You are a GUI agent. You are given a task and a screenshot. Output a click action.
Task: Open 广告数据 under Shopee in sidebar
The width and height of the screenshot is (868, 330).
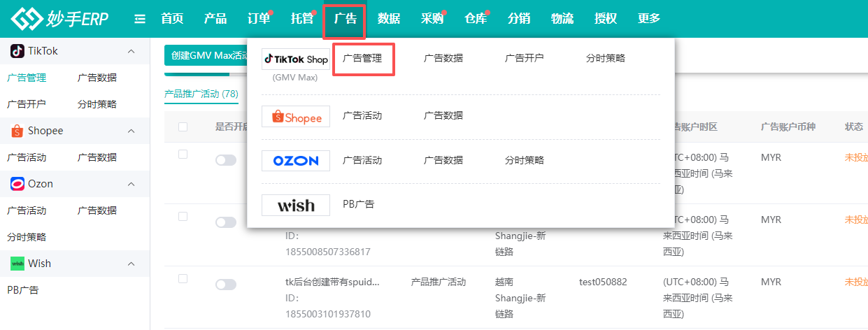pos(97,157)
